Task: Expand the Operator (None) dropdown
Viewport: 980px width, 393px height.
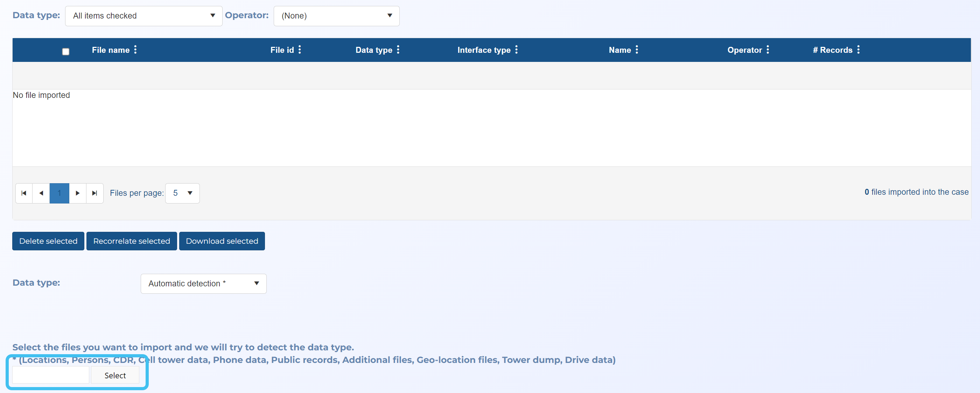Action: coord(336,16)
